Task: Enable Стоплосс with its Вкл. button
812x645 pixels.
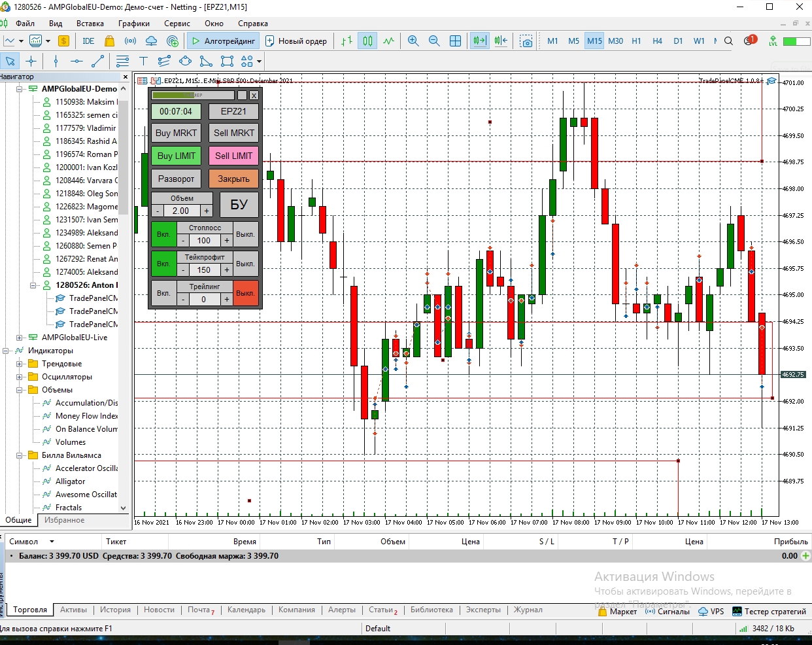Action: pyautogui.click(x=163, y=234)
